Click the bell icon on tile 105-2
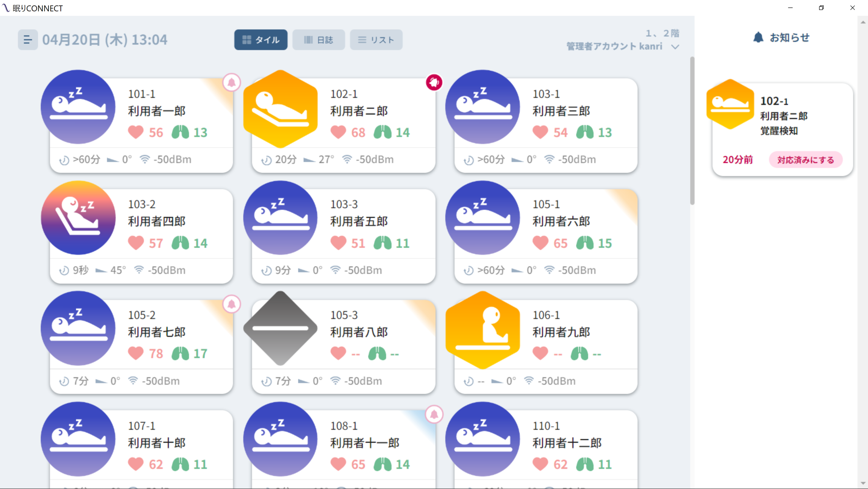The image size is (868, 489). 232,304
